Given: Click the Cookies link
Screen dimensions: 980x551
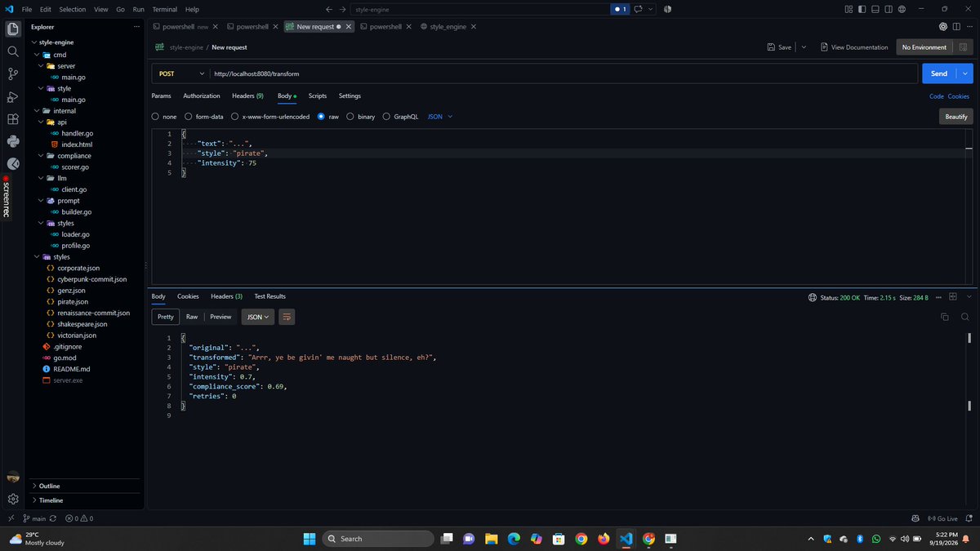Looking at the screenshot, I should [x=959, y=96].
